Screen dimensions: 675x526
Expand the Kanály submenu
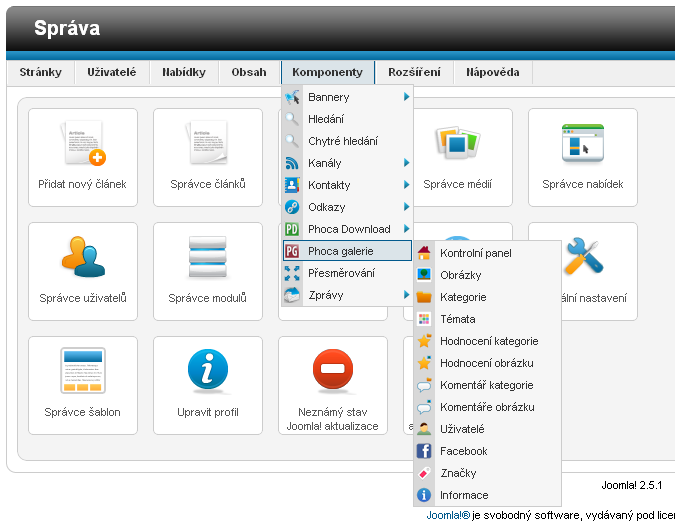point(346,163)
